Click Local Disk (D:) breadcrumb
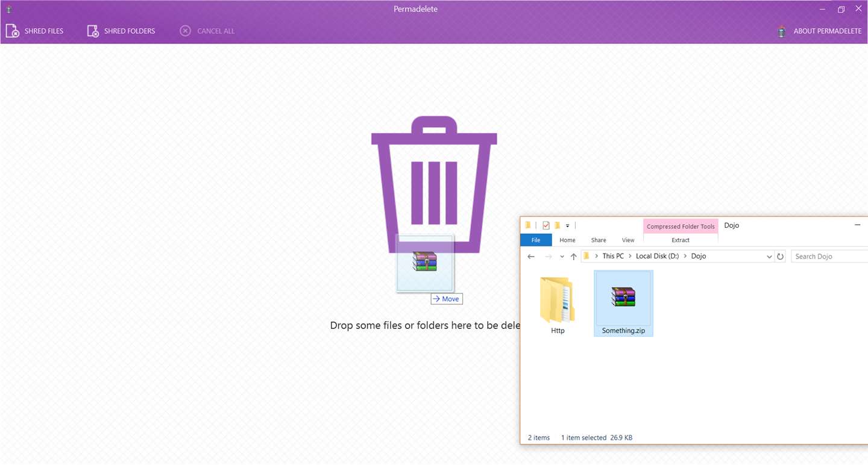The height and width of the screenshot is (465, 868). [657, 256]
